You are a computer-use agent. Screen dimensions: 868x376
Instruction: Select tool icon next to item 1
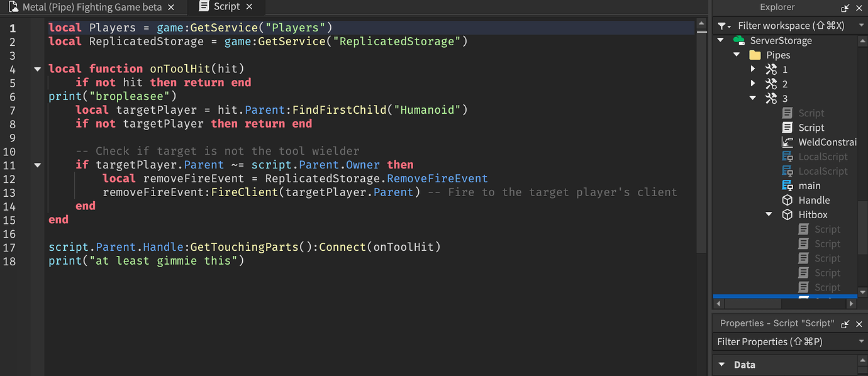coord(771,69)
